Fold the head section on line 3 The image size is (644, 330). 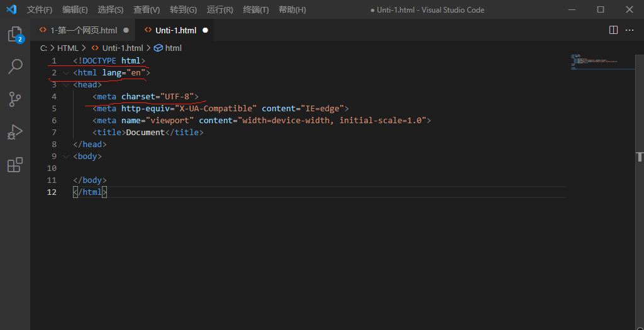(x=66, y=85)
